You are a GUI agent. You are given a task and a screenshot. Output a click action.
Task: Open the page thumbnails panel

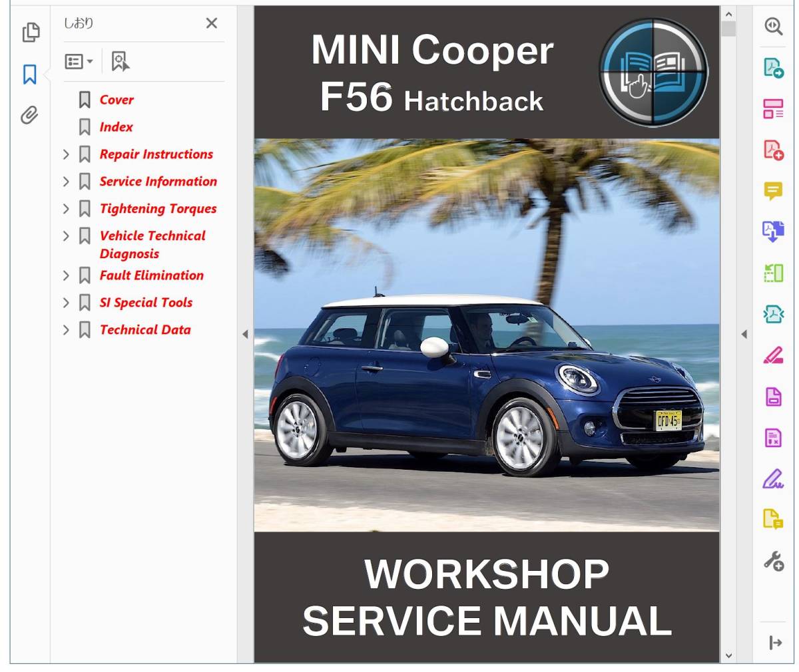coord(31,32)
